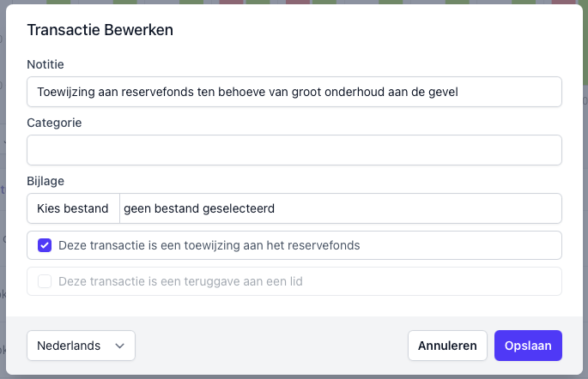Click into the empty Categorie field
The height and width of the screenshot is (379, 588).
click(x=294, y=150)
